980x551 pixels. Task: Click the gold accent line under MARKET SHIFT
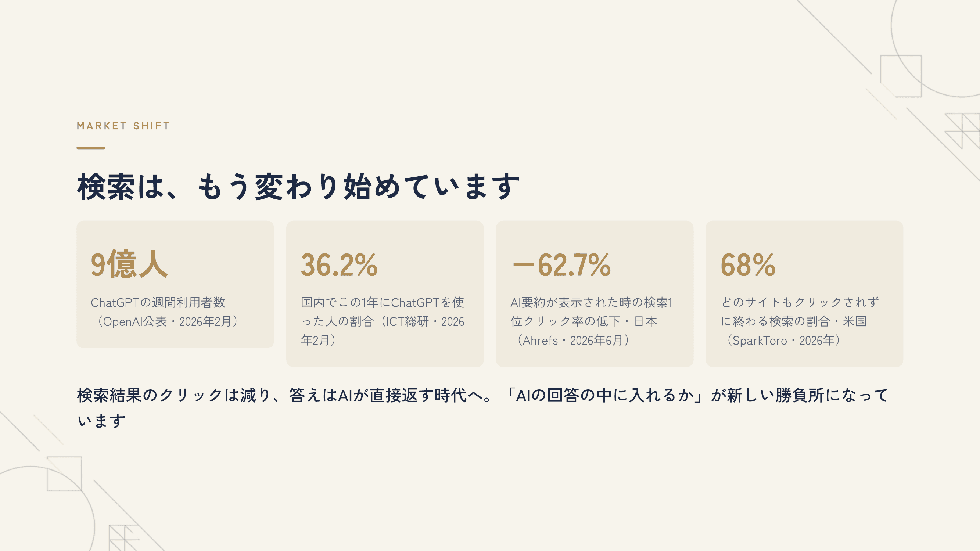pyautogui.click(x=90, y=148)
